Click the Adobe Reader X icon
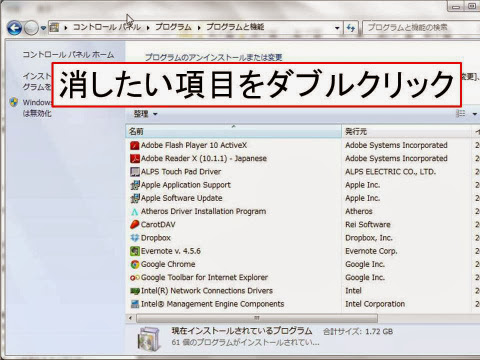480x360 pixels. coord(135,159)
